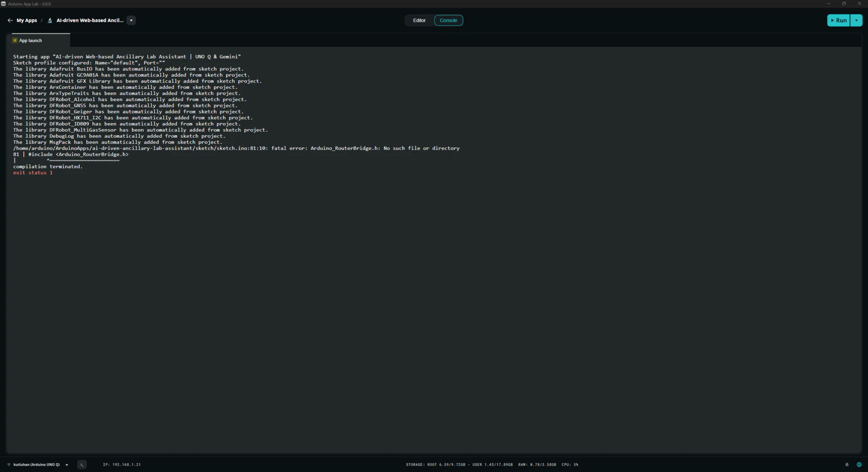This screenshot has width=868, height=472.
Task: Run the app with the Run button
Action: point(839,21)
